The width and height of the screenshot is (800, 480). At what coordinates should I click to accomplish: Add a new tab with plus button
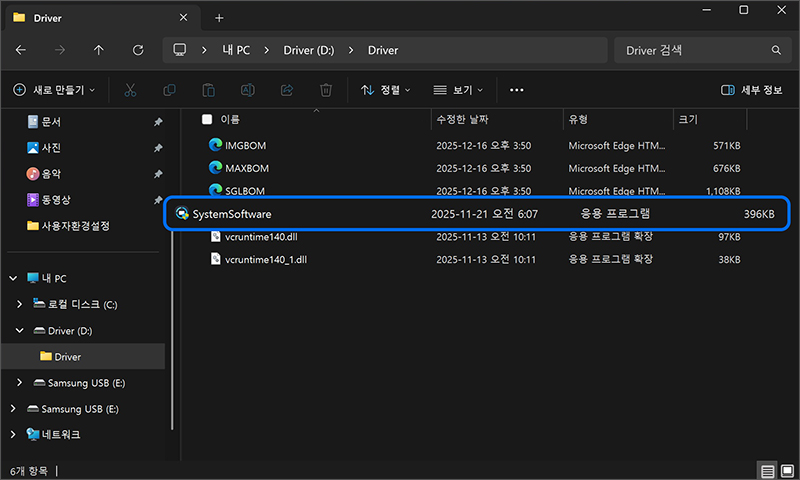pyautogui.click(x=219, y=18)
